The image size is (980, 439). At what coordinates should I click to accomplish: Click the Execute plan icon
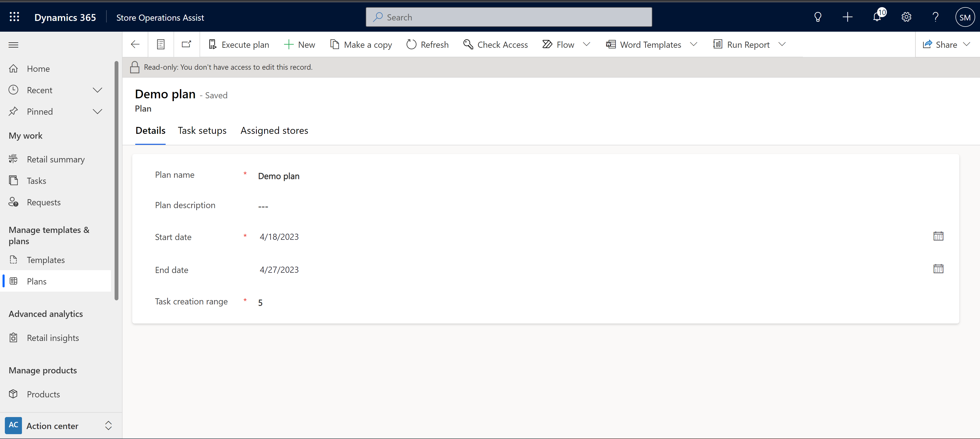[x=213, y=44]
